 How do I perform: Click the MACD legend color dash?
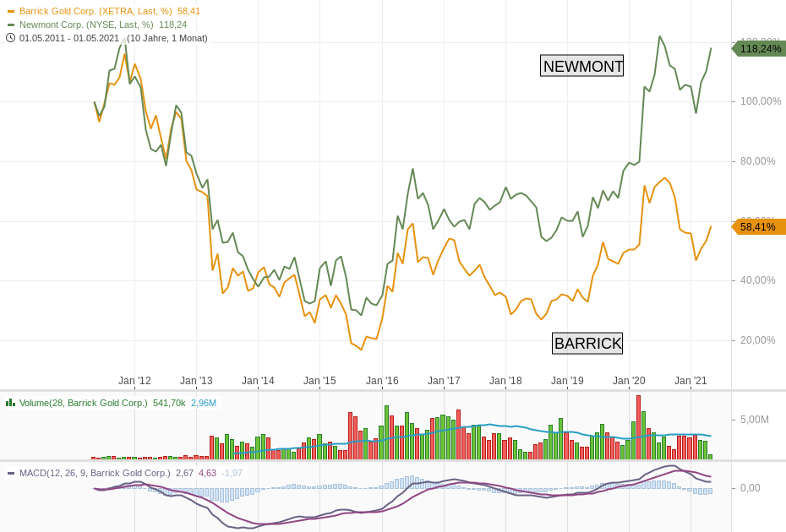[x=11, y=473]
